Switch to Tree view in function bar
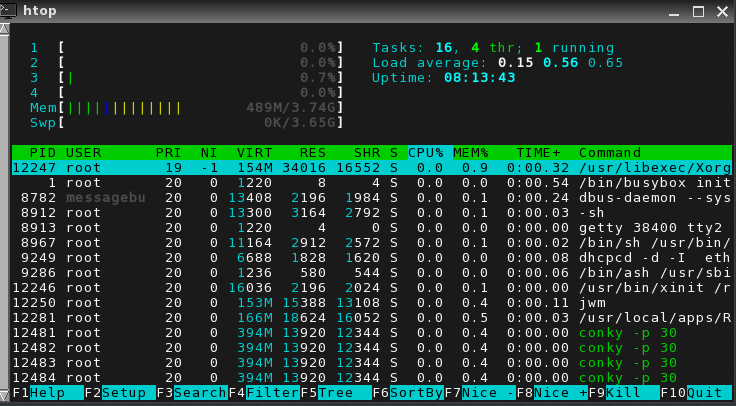The image size is (736, 406). (345, 392)
